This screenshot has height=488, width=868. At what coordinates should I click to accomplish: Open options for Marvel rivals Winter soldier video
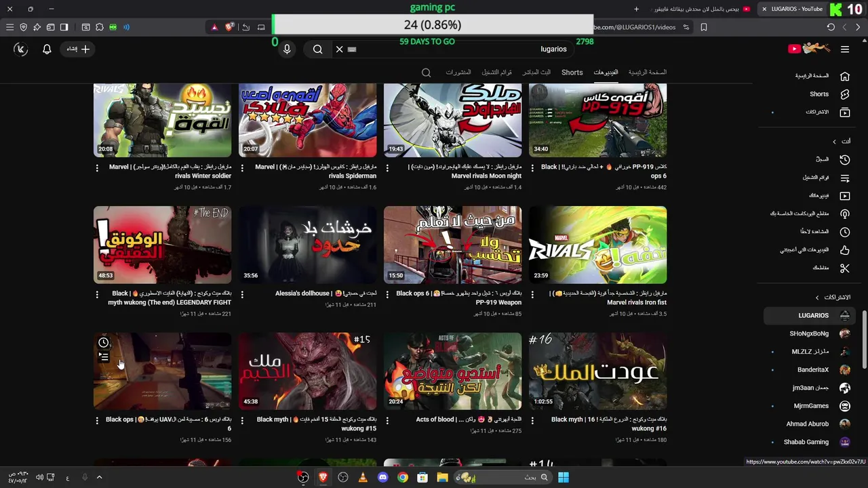click(x=97, y=167)
